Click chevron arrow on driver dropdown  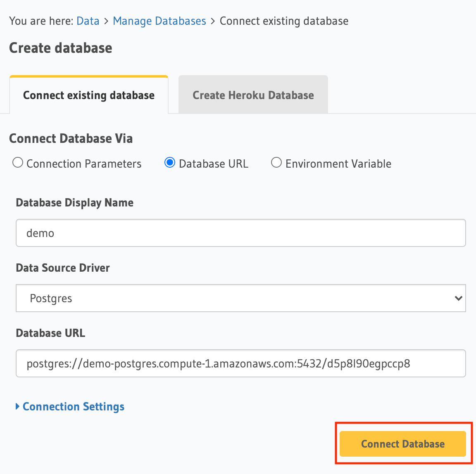pos(458,298)
